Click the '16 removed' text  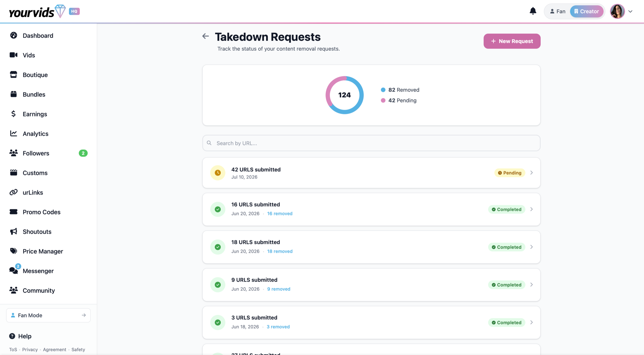(280, 214)
